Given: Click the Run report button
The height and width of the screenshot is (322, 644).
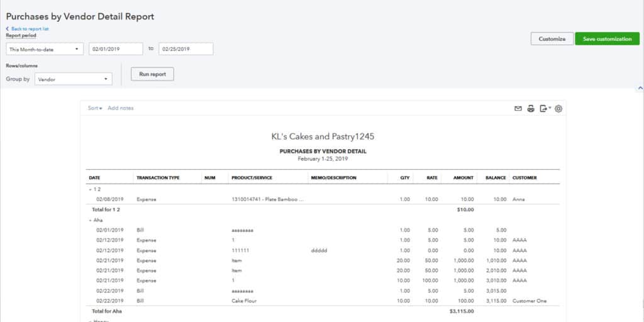Looking at the screenshot, I should pyautogui.click(x=152, y=74).
